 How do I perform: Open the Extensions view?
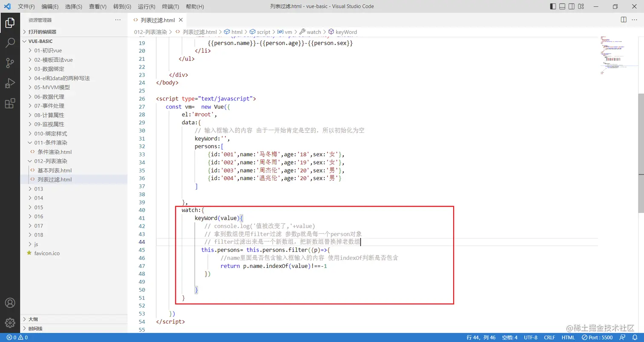10,103
